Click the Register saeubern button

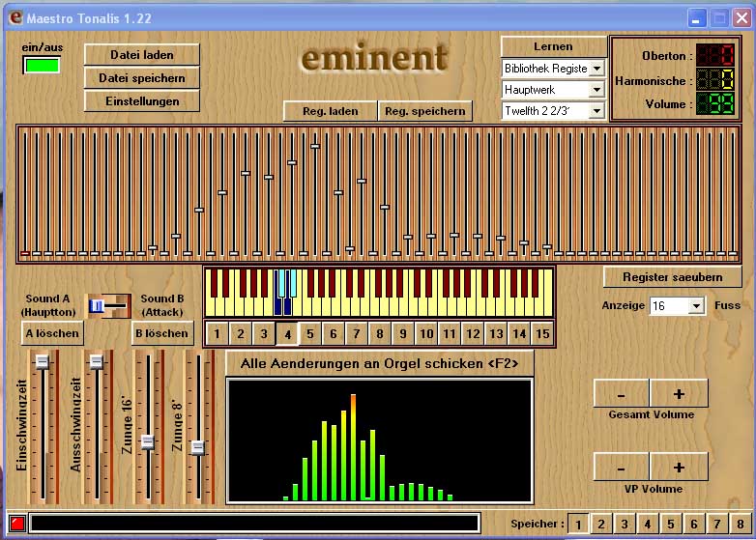[x=672, y=277]
